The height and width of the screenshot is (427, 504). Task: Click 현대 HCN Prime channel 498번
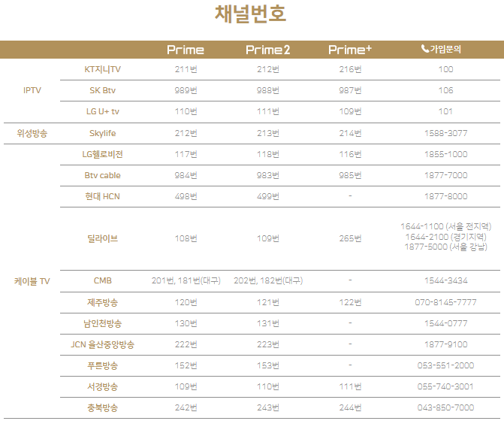coord(186,197)
